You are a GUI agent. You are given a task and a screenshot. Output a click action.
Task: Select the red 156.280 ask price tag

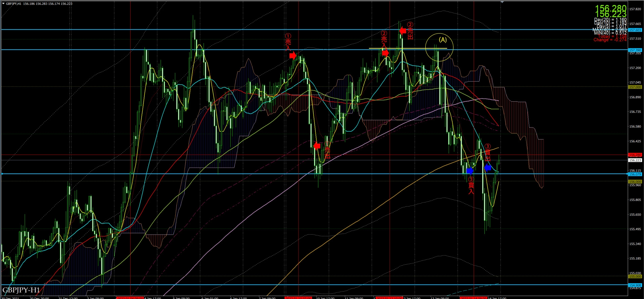coord(635,155)
